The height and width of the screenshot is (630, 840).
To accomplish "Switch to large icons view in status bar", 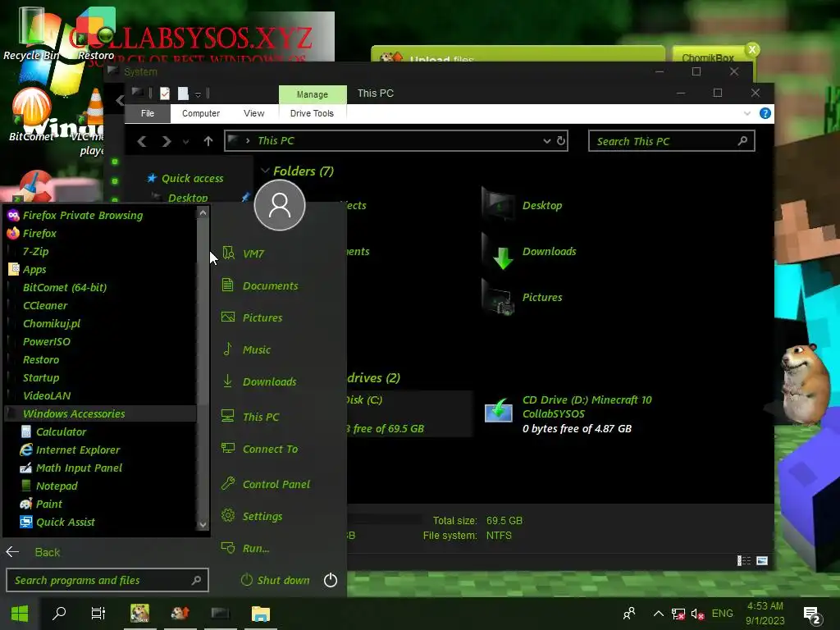I will pos(762,561).
